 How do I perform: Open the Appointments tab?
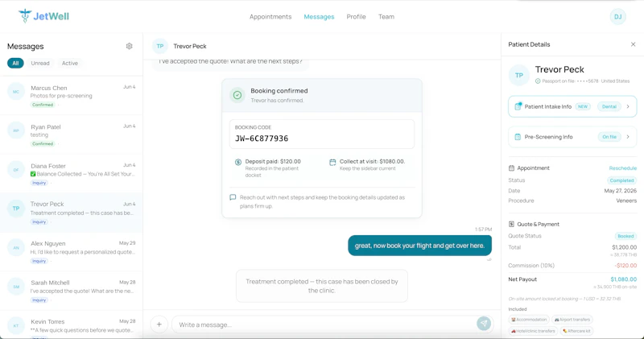(x=270, y=17)
